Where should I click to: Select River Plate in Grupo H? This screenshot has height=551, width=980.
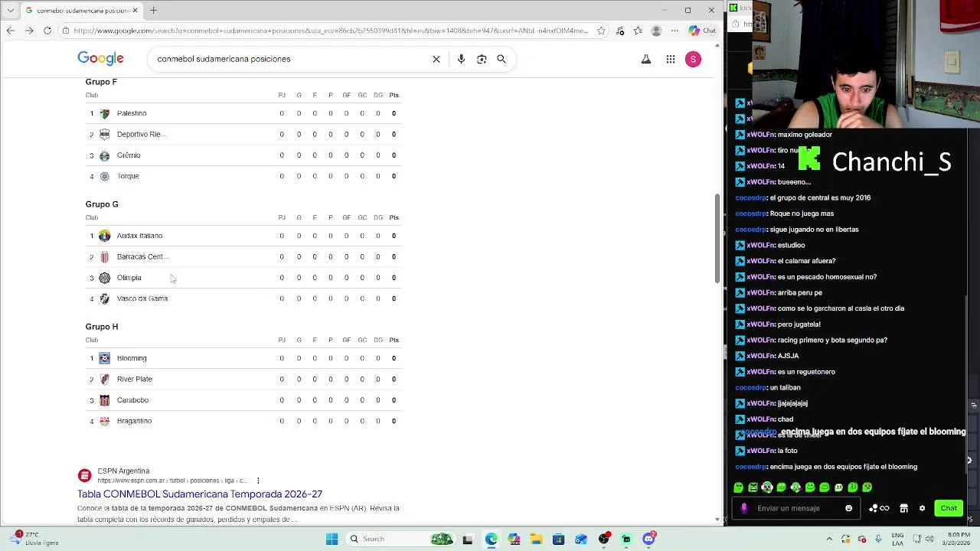click(134, 379)
